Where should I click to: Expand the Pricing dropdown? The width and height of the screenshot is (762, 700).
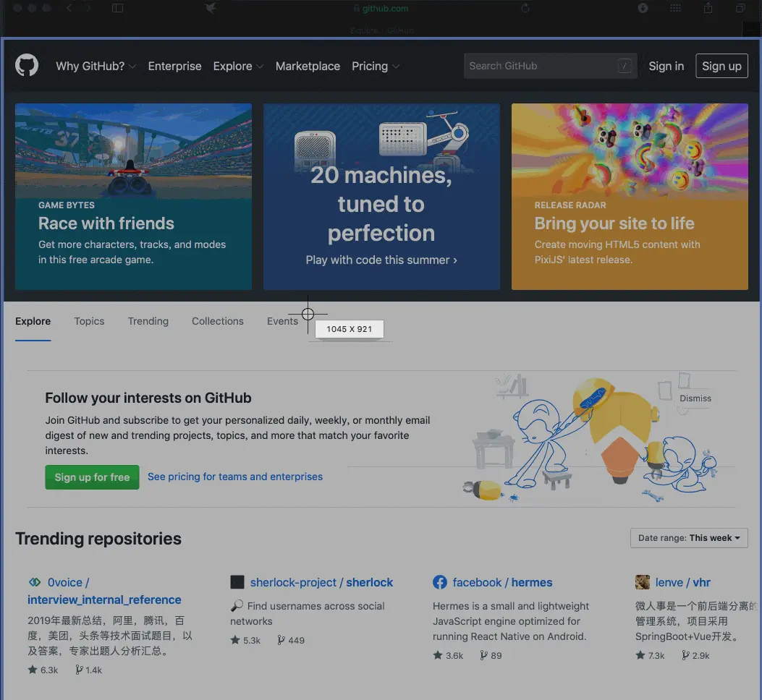(376, 66)
